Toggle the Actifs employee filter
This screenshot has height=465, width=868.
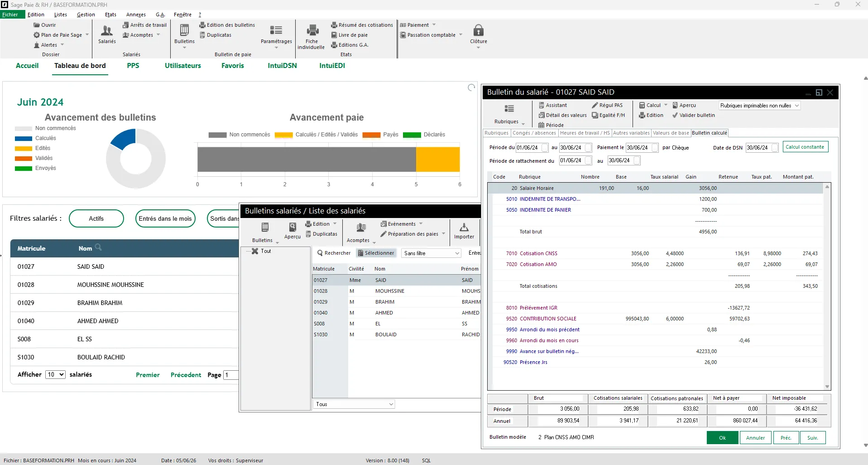click(96, 218)
